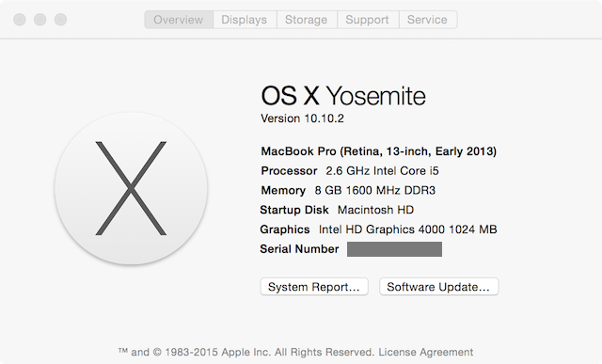Click the Apple copyright notice text
Screen dimensions: 602x364
(246, 352)
